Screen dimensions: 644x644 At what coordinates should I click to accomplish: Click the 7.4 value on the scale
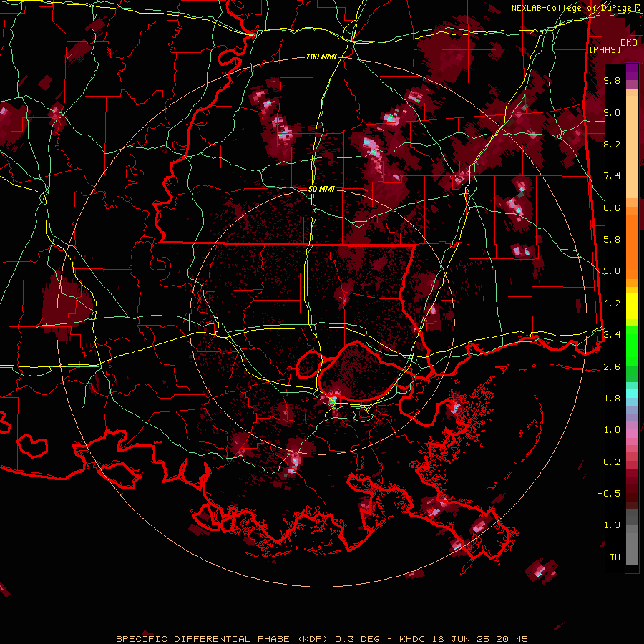click(x=612, y=176)
